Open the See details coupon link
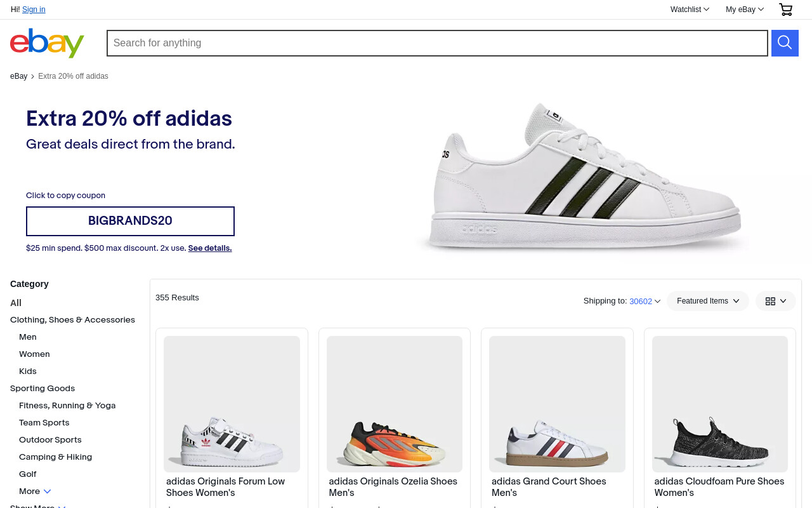Image resolution: width=812 pixels, height=508 pixels. (210, 248)
